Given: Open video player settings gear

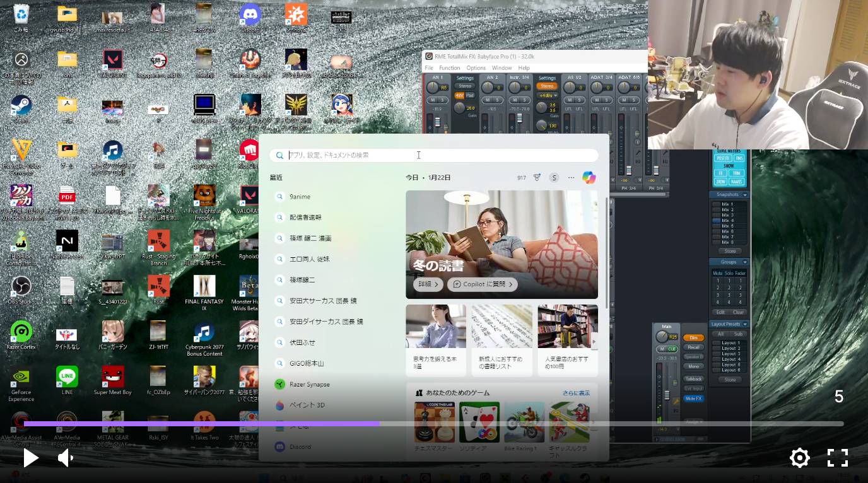Looking at the screenshot, I should click(800, 458).
